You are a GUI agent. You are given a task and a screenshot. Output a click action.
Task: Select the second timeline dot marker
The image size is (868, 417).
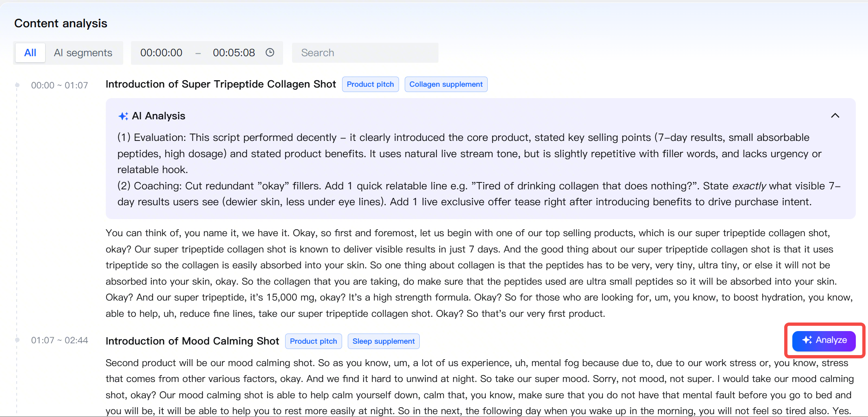(17, 340)
